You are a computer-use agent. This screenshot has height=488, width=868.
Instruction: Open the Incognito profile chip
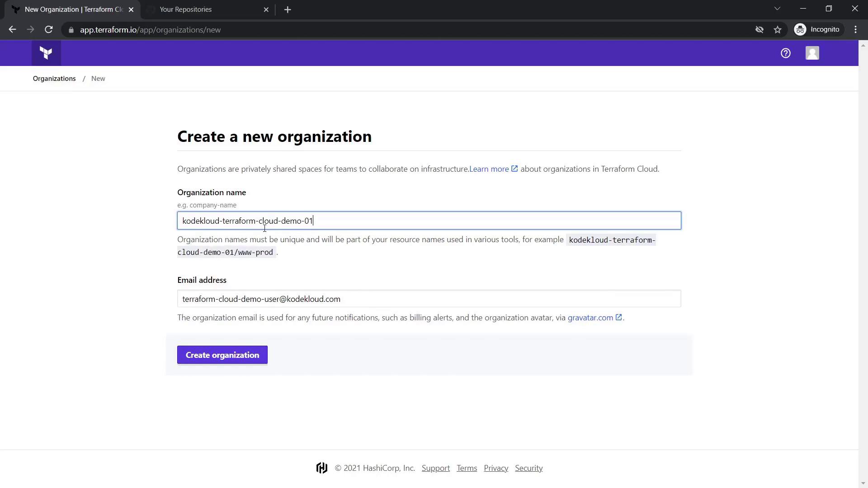(x=818, y=30)
